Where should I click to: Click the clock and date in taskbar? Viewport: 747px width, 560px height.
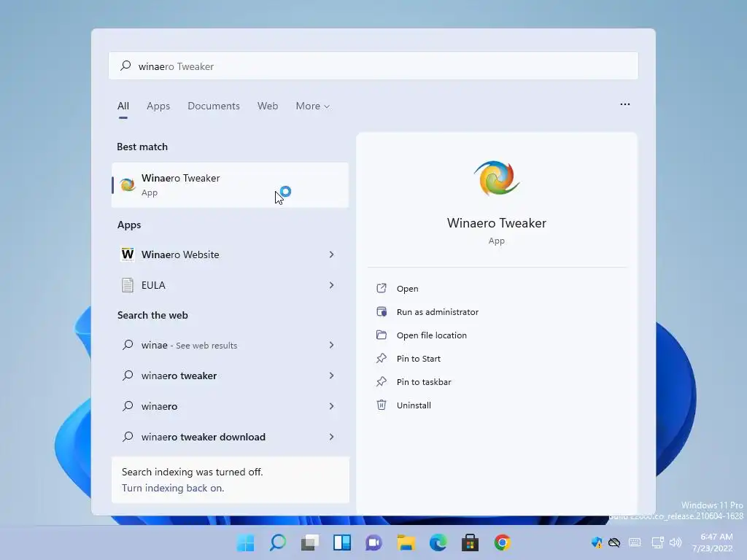pos(712,542)
